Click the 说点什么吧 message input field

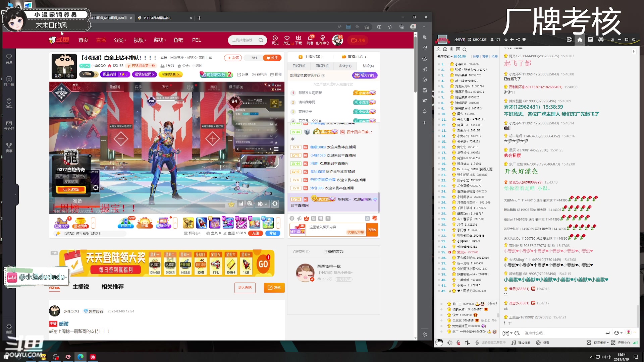563,333
